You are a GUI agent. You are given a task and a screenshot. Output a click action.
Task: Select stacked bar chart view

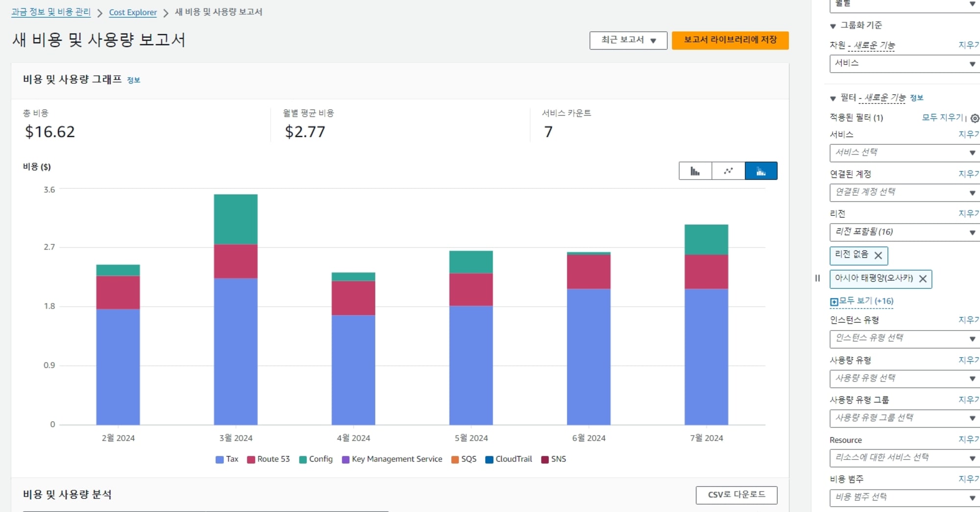click(x=761, y=171)
